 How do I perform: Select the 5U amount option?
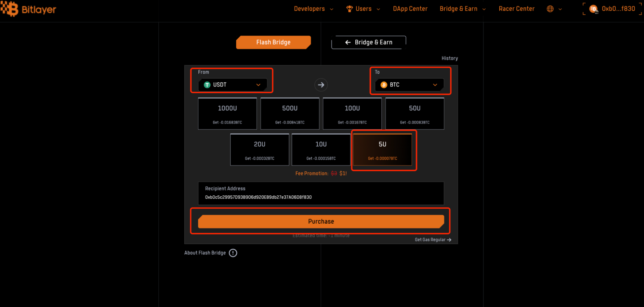click(382, 150)
